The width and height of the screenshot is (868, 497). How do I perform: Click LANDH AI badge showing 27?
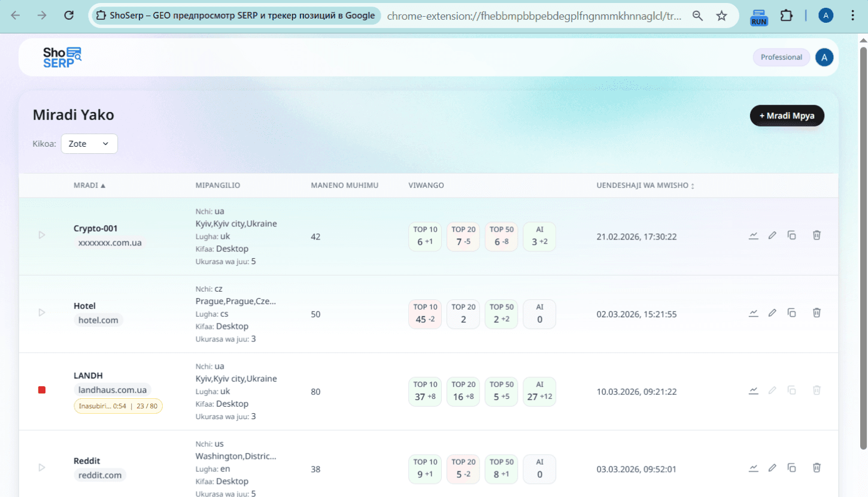coord(539,392)
